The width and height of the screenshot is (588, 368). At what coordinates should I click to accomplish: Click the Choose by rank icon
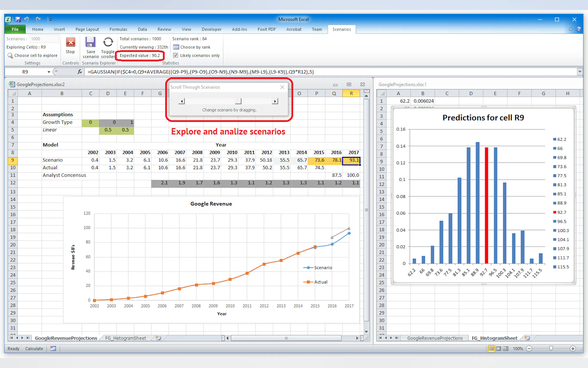pyautogui.click(x=176, y=47)
